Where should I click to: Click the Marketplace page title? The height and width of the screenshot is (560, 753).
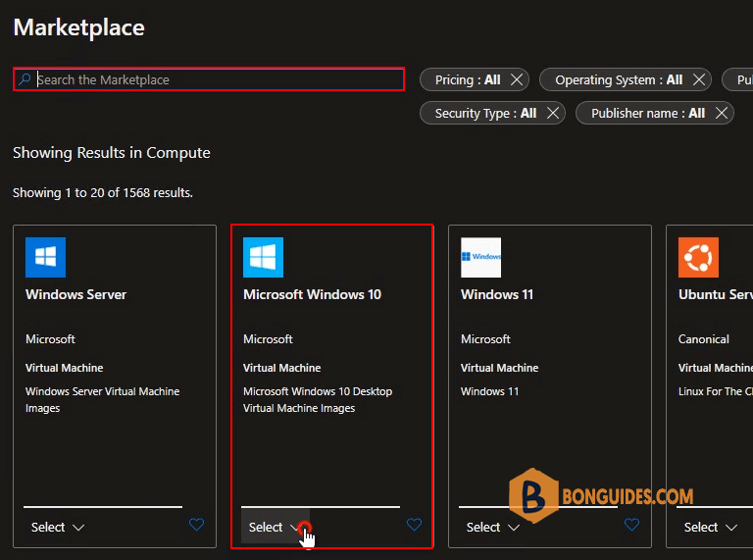pyautogui.click(x=78, y=27)
